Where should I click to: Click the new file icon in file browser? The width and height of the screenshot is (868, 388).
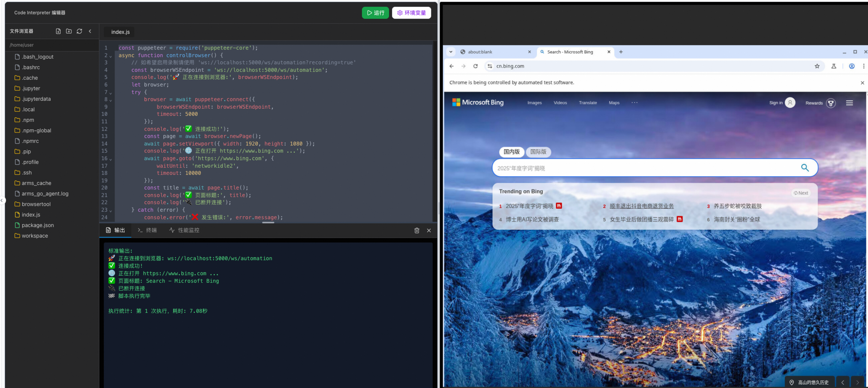58,31
